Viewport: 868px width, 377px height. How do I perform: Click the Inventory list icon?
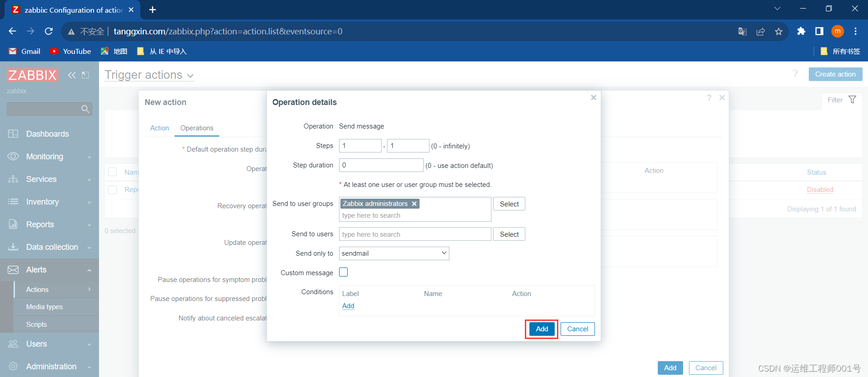(x=13, y=202)
